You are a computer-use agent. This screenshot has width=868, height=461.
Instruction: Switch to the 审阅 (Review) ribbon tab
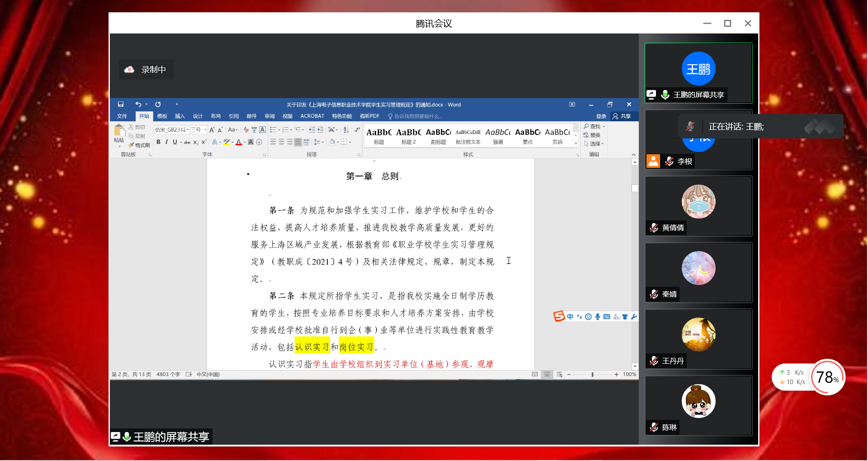tap(269, 116)
